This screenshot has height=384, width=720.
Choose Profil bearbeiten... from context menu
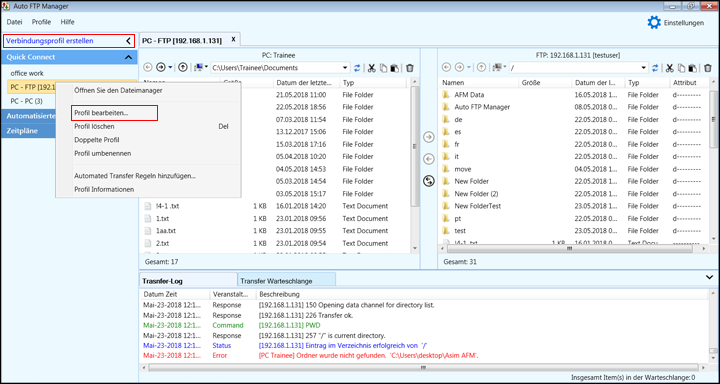pyautogui.click(x=115, y=113)
